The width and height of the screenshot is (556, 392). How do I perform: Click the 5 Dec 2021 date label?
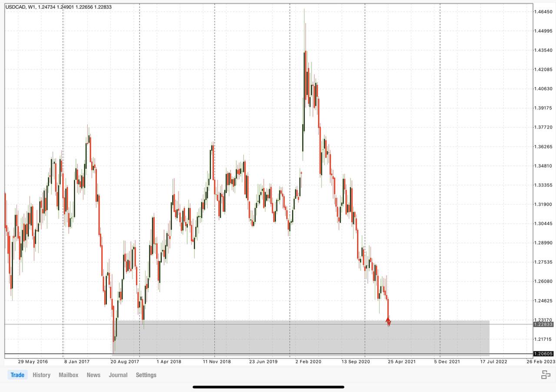447,361
